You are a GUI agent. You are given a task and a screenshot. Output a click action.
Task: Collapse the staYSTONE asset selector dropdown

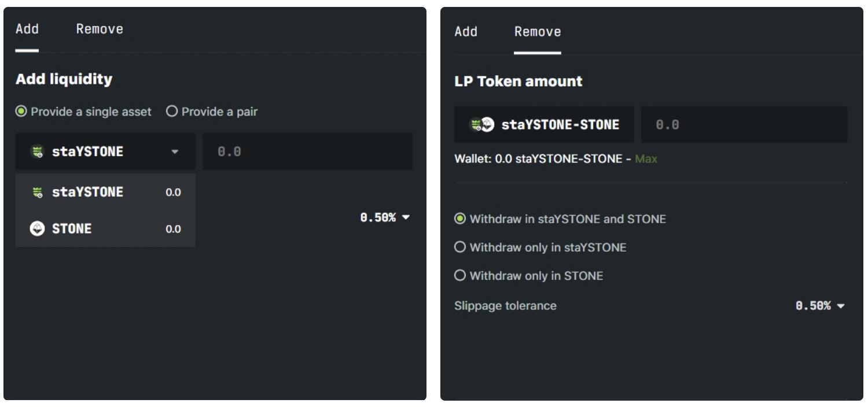point(175,152)
